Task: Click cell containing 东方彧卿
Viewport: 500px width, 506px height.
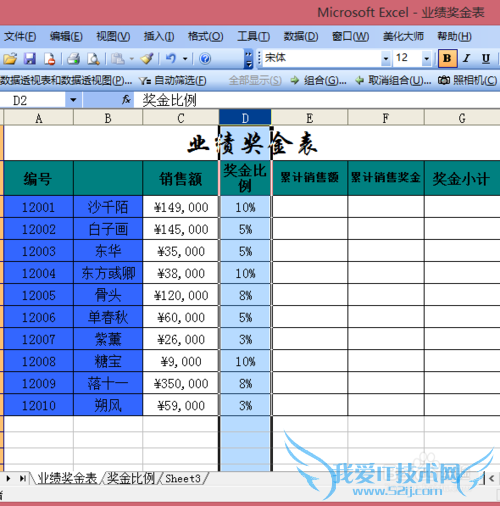Action: click(108, 273)
